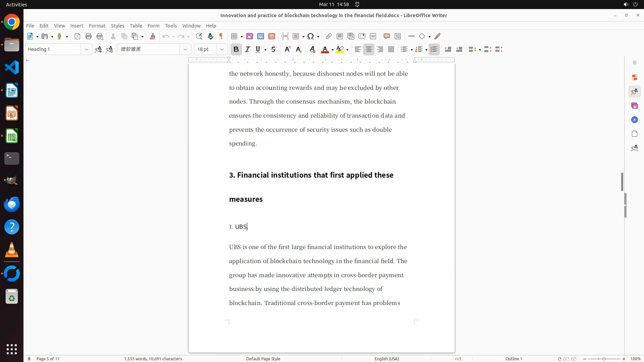Open the Navigator sidebar panel
The image size is (644, 362).
pos(634,120)
